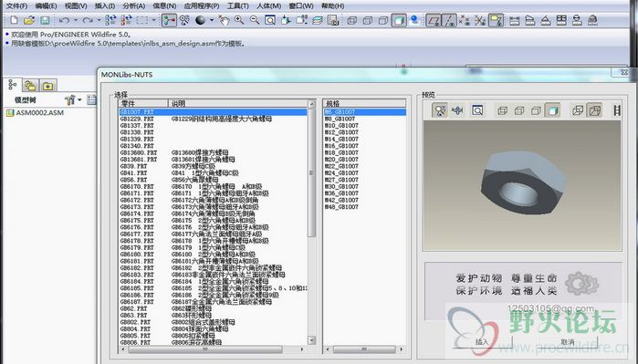This screenshot has width=638, height=364.
Task: Click the preview cross-section cube icon
Action: tap(594, 110)
